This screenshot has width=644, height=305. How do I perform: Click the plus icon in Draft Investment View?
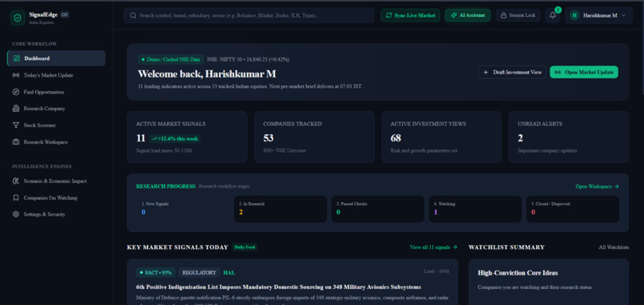click(x=486, y=72)
